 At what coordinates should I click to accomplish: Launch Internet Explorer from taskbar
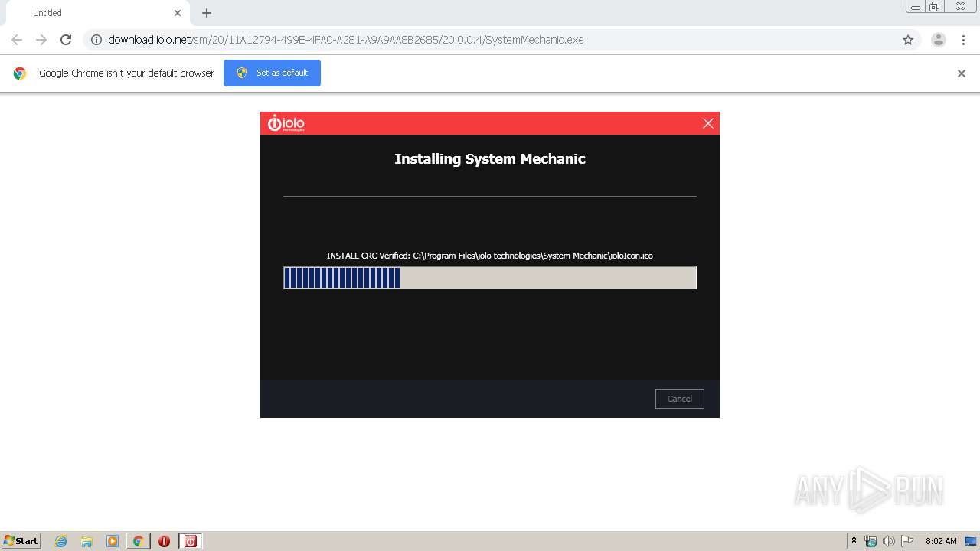pos(61,541)
